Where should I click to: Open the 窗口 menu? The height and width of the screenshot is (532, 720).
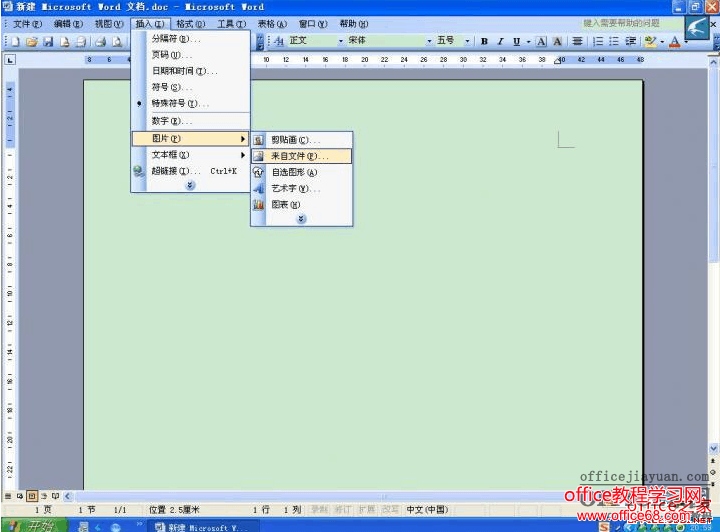tap(313, 24)
